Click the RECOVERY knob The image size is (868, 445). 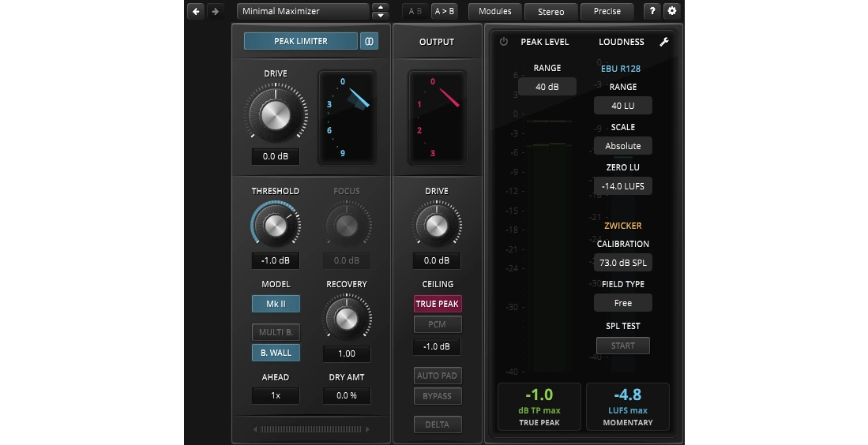point(347,318)
